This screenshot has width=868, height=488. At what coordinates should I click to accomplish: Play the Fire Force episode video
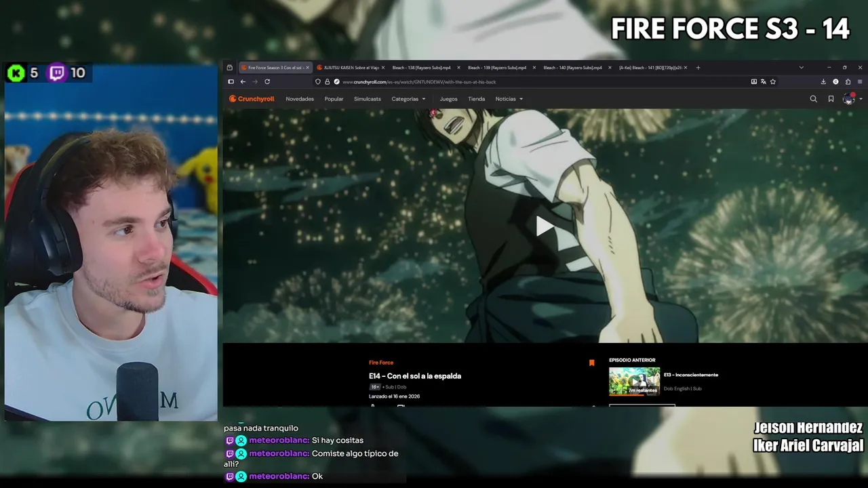point(545,226)
